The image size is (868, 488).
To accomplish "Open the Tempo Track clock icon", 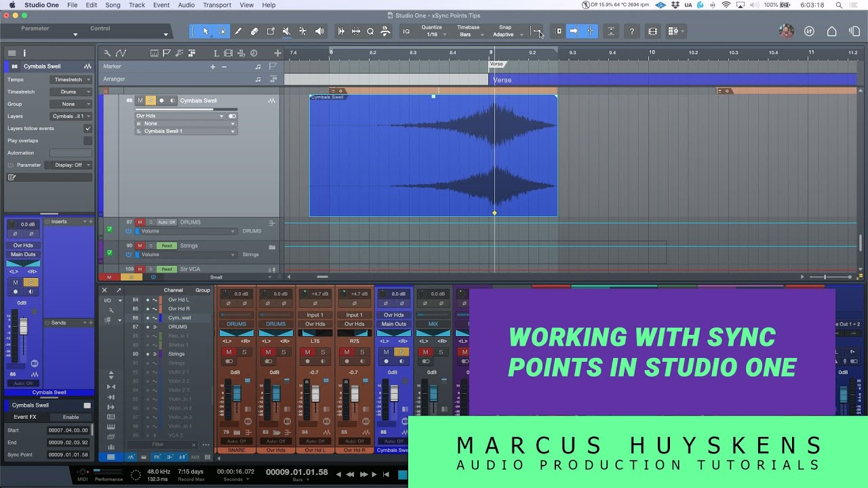I will (254, 53).
